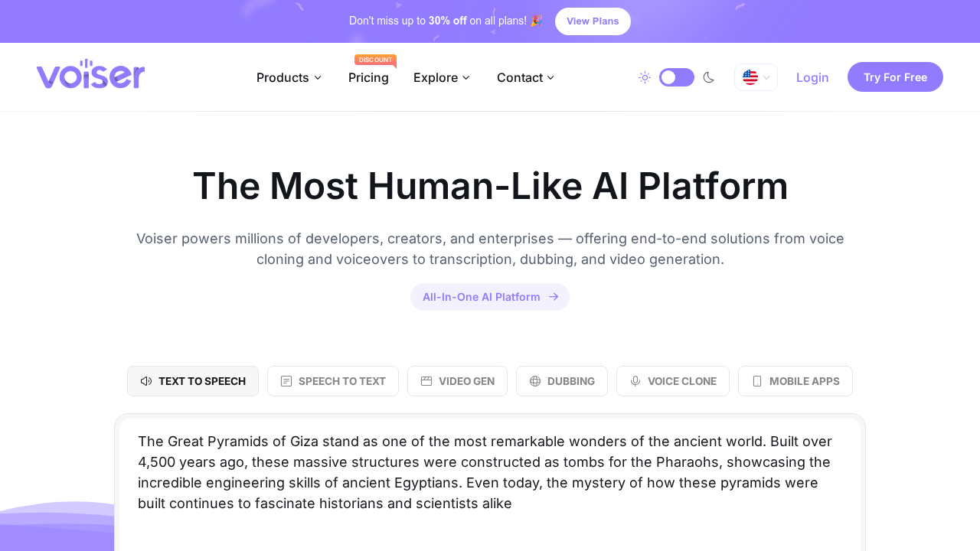This screenshot has height=551, width=980.
Task: Toggle the light/dark theme switch
Action: pos(676,77)
